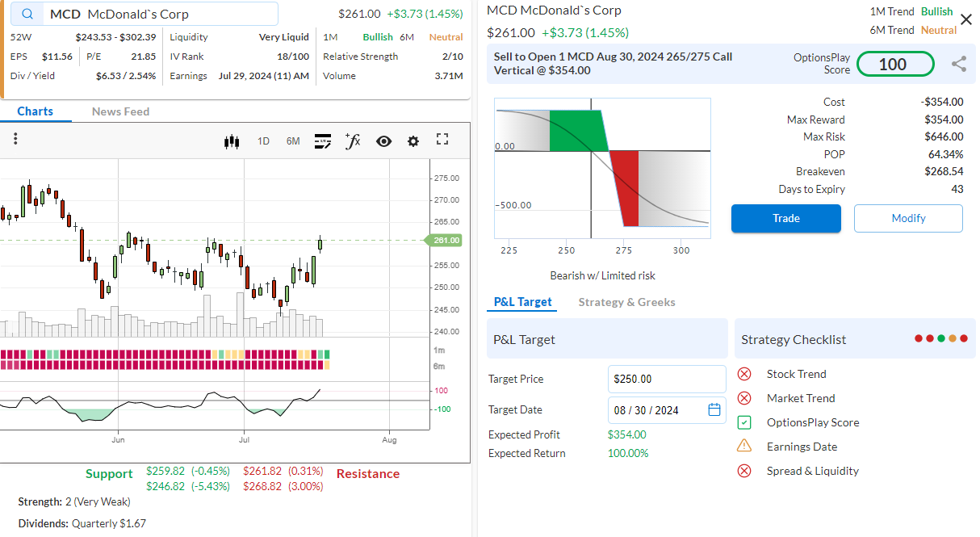Open the fx indicators icon
Screen dimensions: 980x537
pyautogui.click(x=353, y=141)
